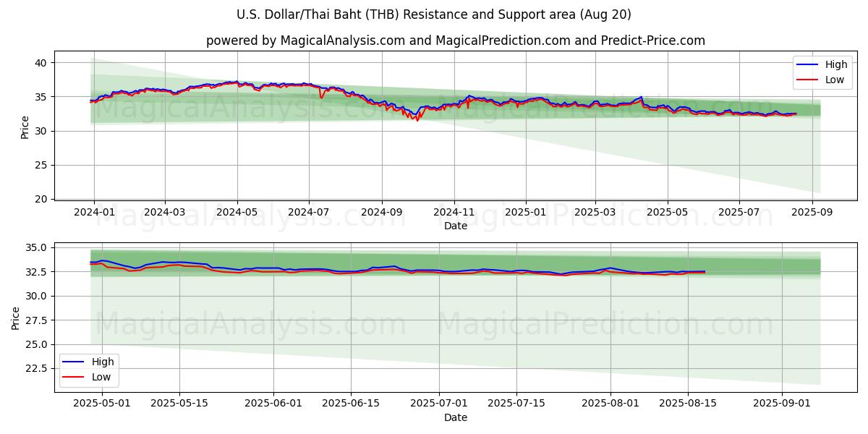Image resolution: width=868 pixels, height=434 pixels.
Task: Click the '2024-03' x-axis tick label
Action: (x=164, y=213)
